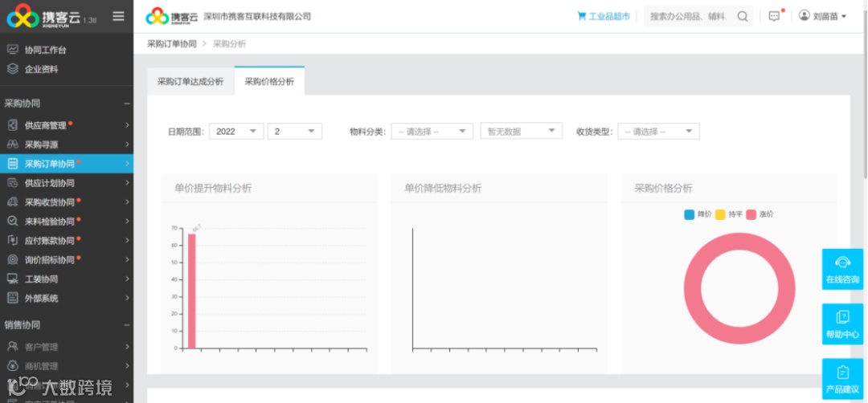This screenshot has height=403, width=868.
Task: Open the 暂无数据 dropdown
Action: point(522,132)
